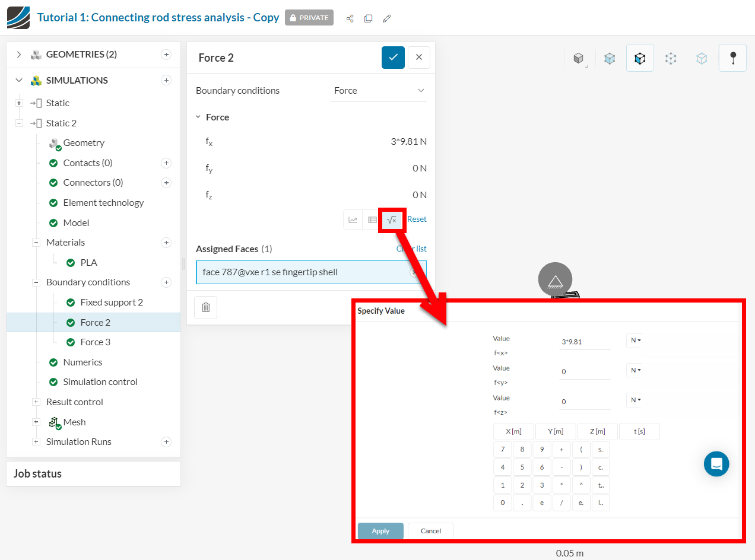Toggle edge selection mode dotted cube icon

tap(671, 58)
